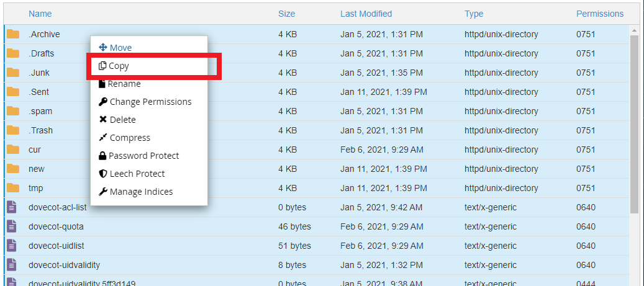This screenshot has width=644, height=286.
Task: Sort by the Last Modified column header
Action: pos(366,14)
